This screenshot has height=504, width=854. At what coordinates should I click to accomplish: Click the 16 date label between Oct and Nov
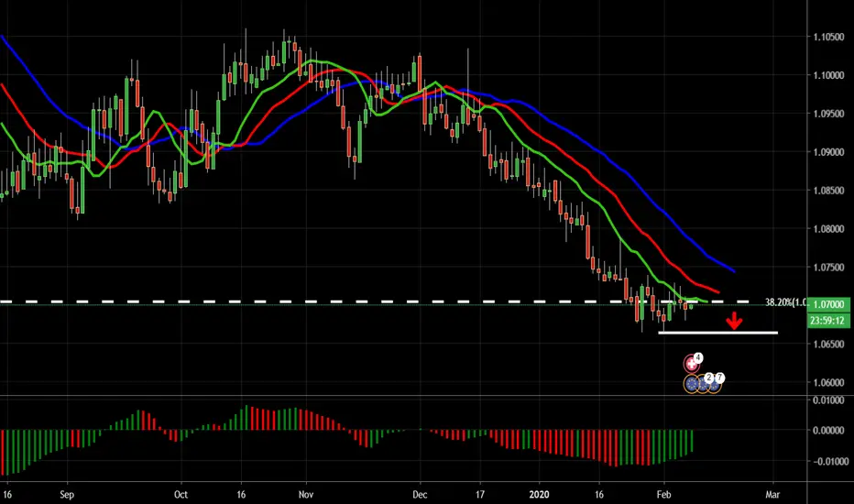pyautogui.click(x=241, y=495)
